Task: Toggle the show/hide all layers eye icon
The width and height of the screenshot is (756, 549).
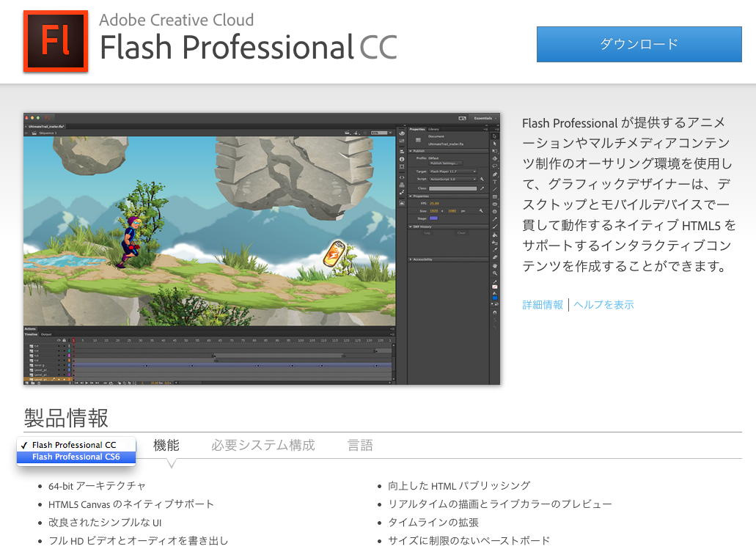Action: (x=59, y=340)
